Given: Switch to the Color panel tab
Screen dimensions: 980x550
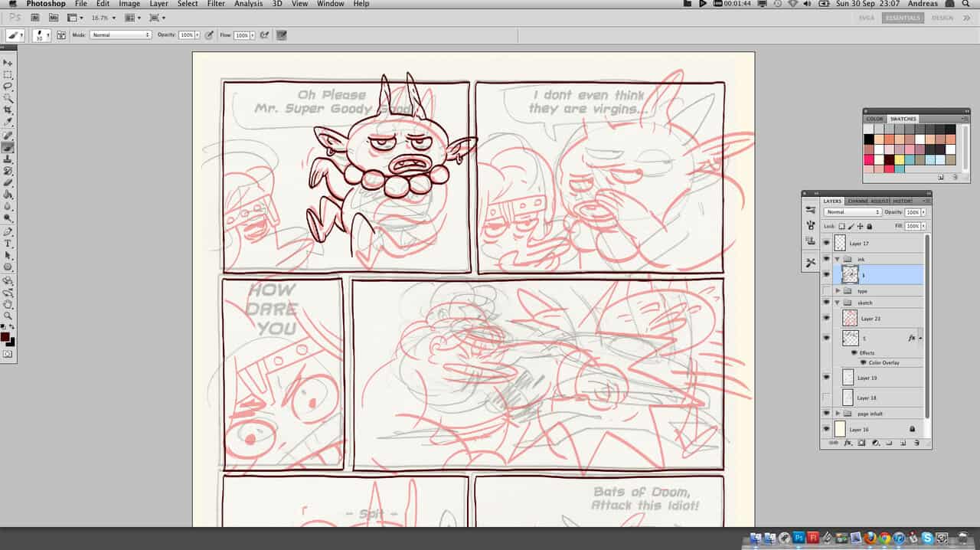Looking at the screenshot, I should 874,119.
